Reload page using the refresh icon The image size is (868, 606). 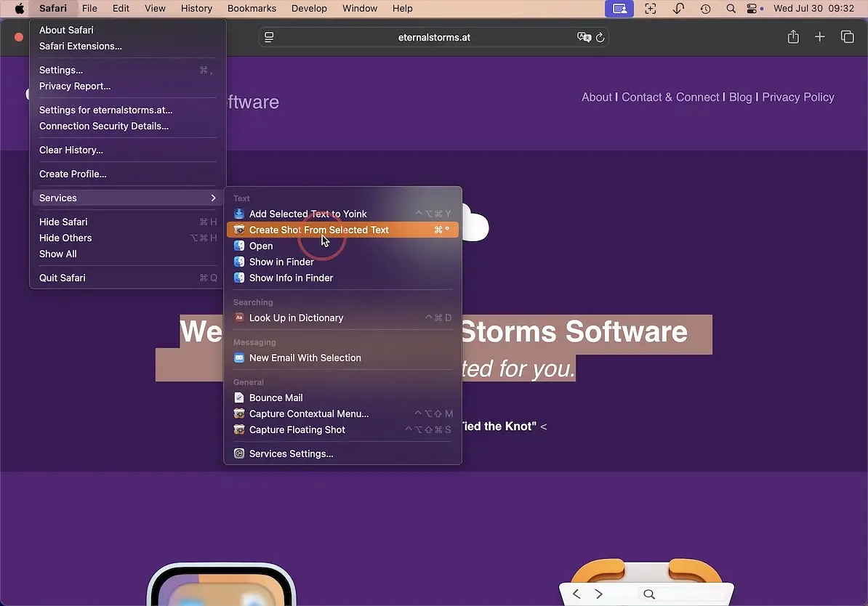600,38
